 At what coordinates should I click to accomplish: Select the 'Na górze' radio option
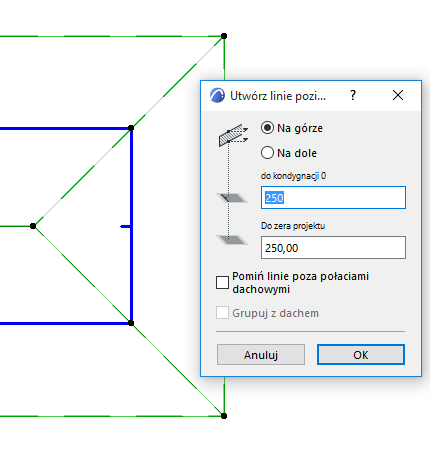tap(267, 128)
